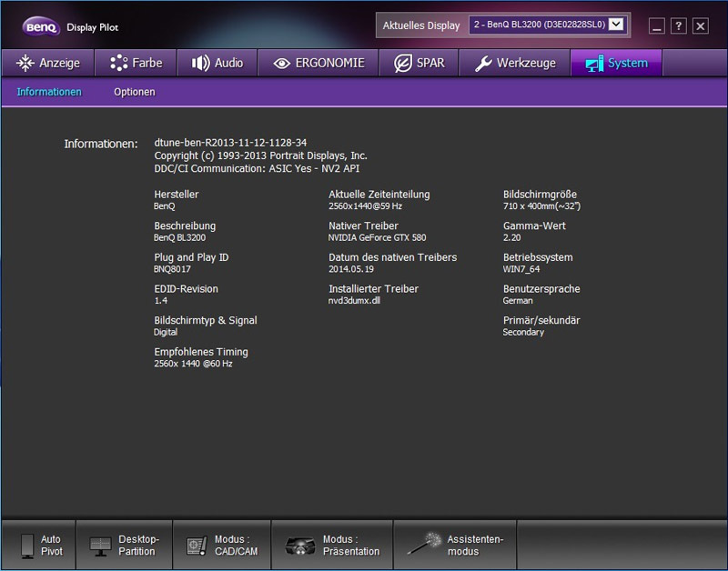Minimize the Display Pilot window
The width and height of the screenshot is (728, 571).
pyautogui.click(x=656, y=26)
